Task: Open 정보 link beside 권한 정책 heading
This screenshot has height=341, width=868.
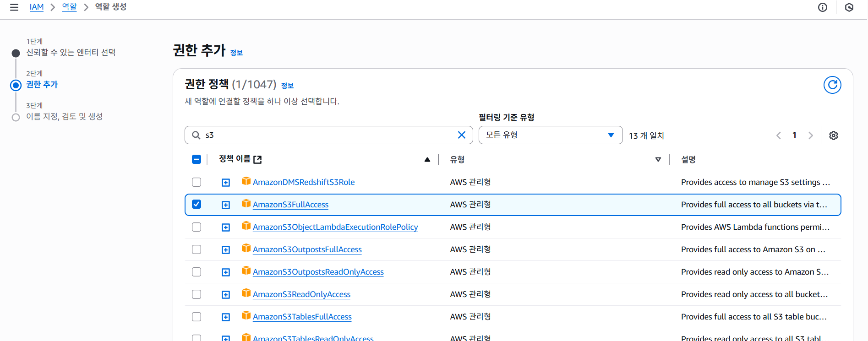Action: [287, 86]
